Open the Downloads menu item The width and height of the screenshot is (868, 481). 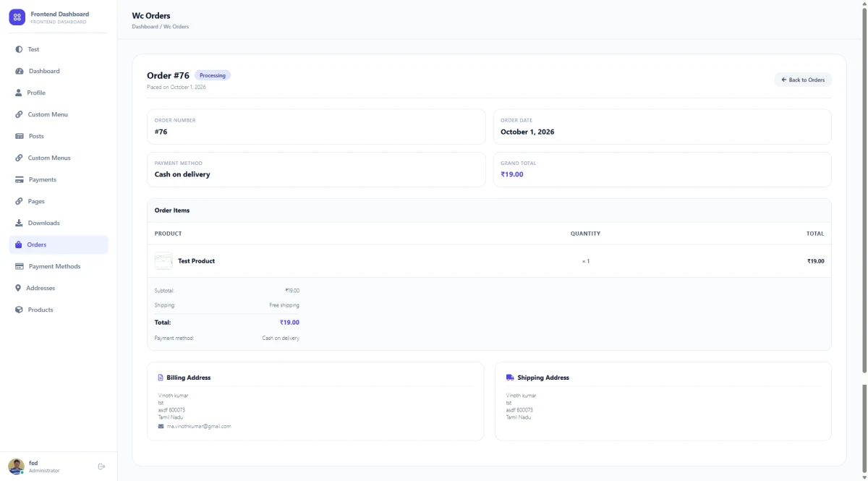click(59, 223)
